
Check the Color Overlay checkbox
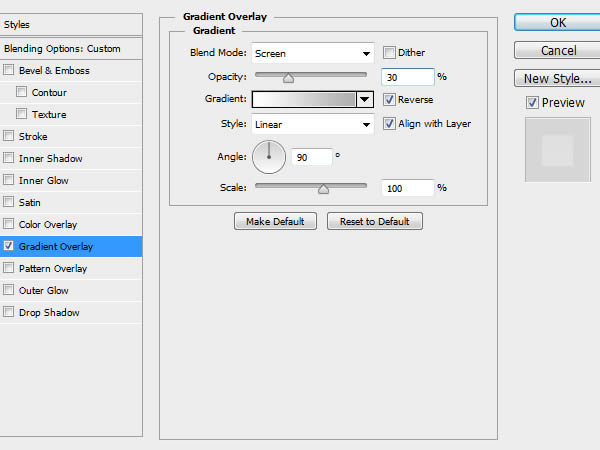[8, 224]
